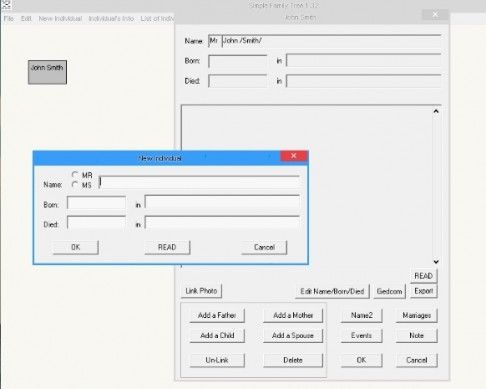Click the Note button

coord(417,335)
